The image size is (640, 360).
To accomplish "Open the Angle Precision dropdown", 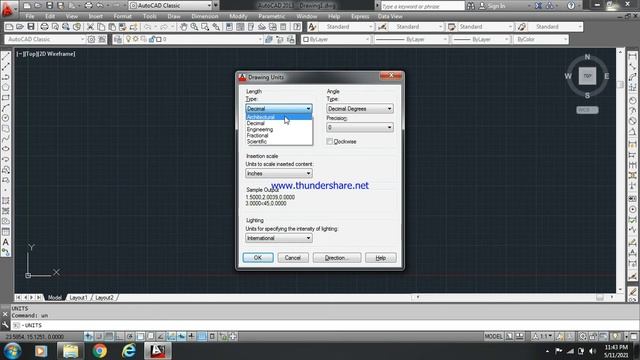I will [x=360, y=127].
